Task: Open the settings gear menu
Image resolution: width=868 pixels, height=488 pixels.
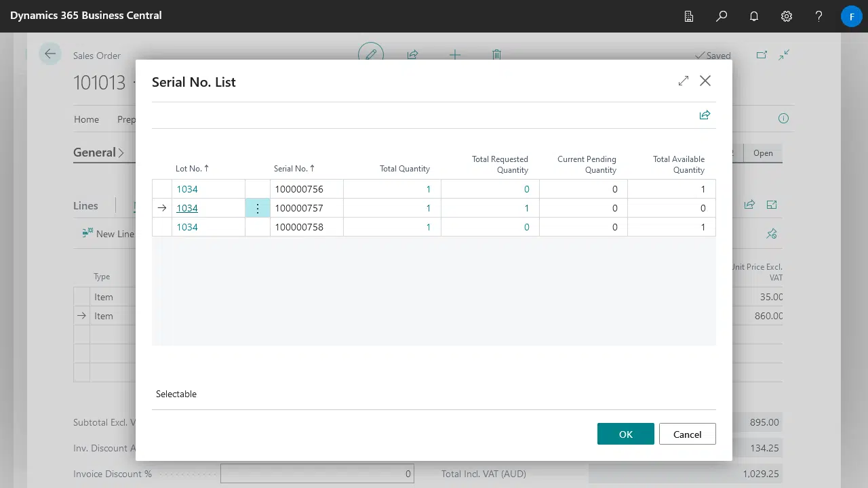Action: pos(787,16)
